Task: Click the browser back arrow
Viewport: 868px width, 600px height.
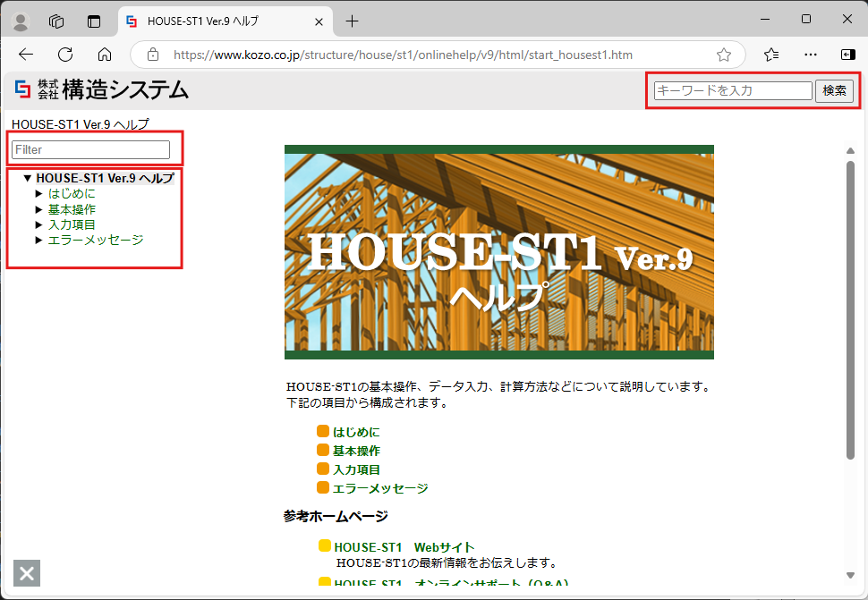Action: coord(26,55)
